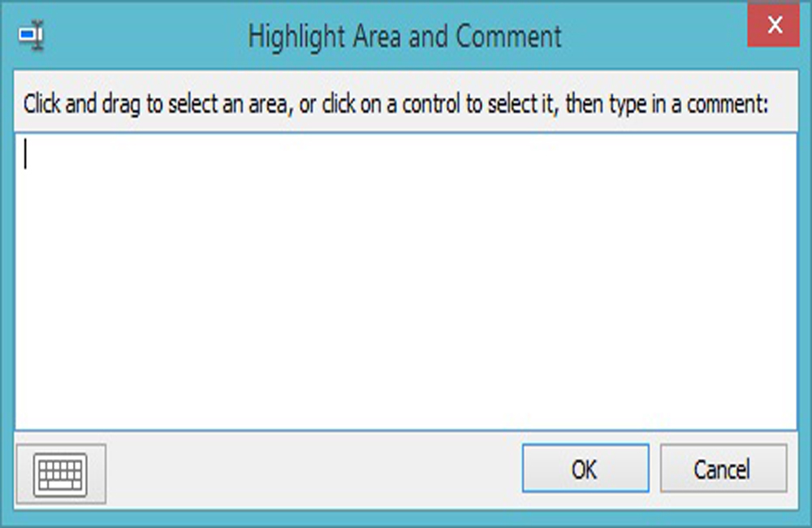Place the cursor in the empty comment area
The height and width of the screenshot is (528, 812).
[x=406, y=280]
